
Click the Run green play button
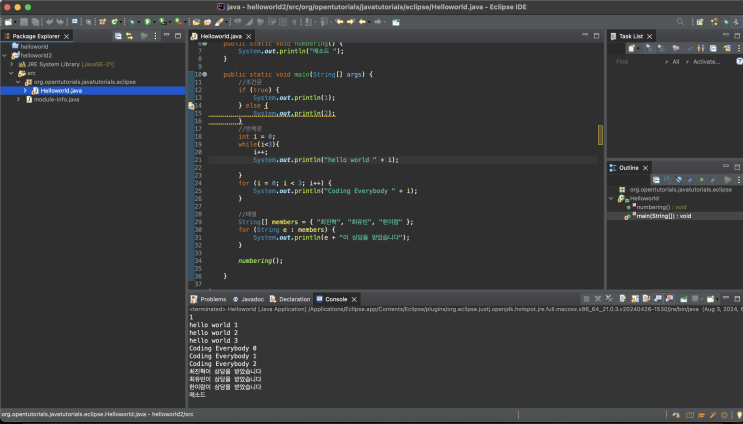147,22
